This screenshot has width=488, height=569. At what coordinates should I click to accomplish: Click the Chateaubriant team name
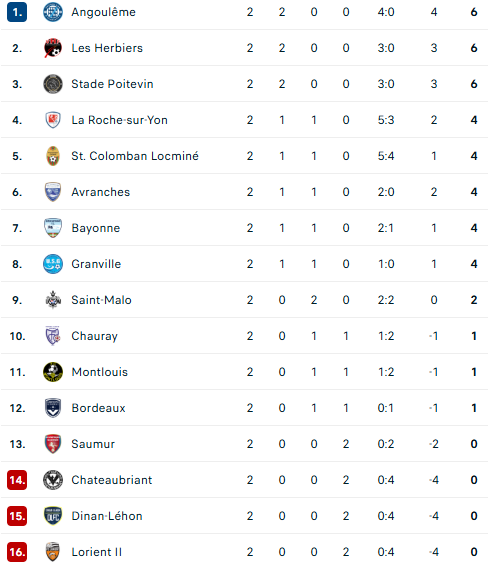tap(112, 480)
